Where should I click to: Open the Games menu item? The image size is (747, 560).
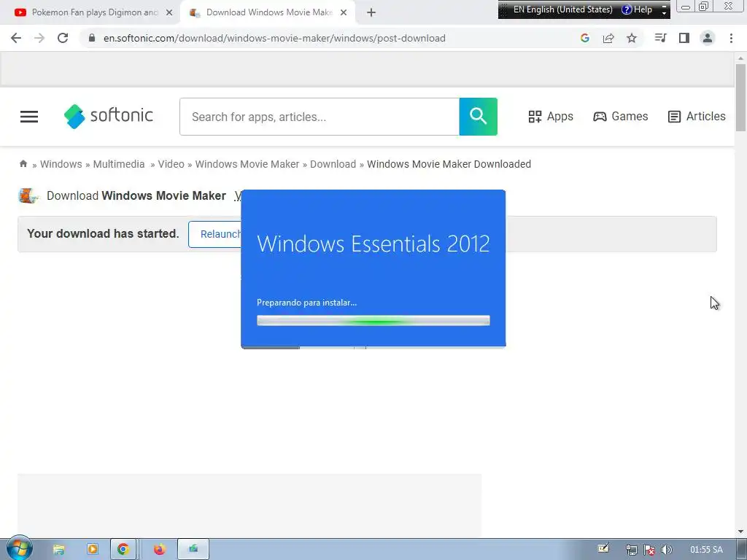pyautogui.click(x=620, y=116)
